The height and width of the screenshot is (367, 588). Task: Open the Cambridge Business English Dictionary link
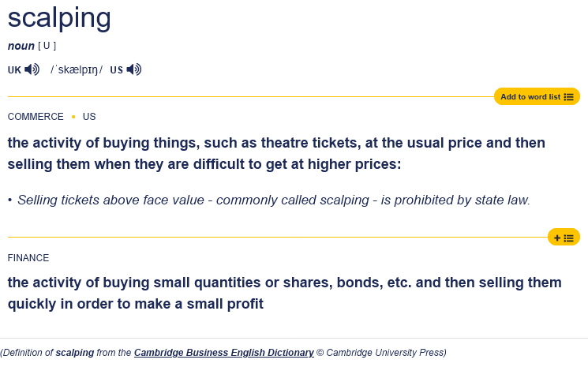(x=224, y=353)
